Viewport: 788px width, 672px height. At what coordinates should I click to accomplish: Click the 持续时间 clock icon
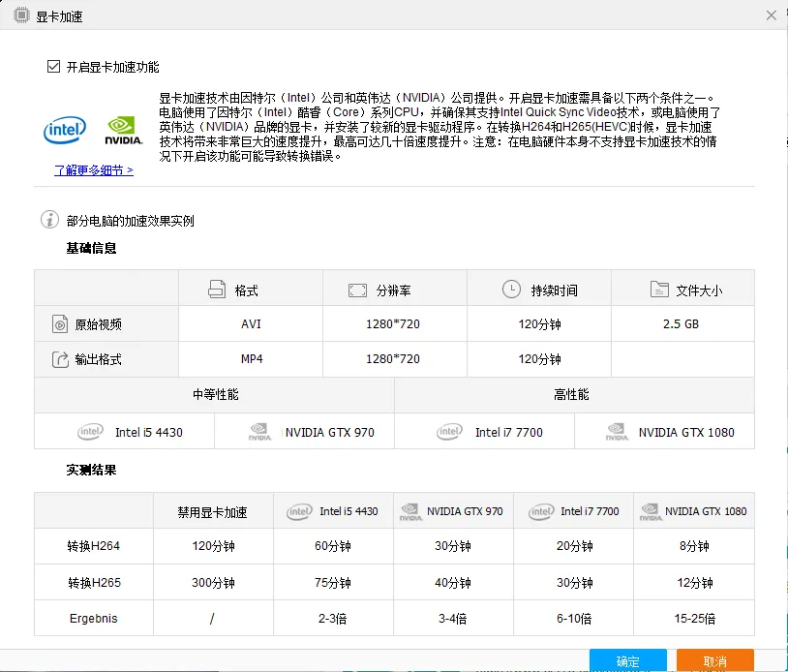[x=511, y=289]
